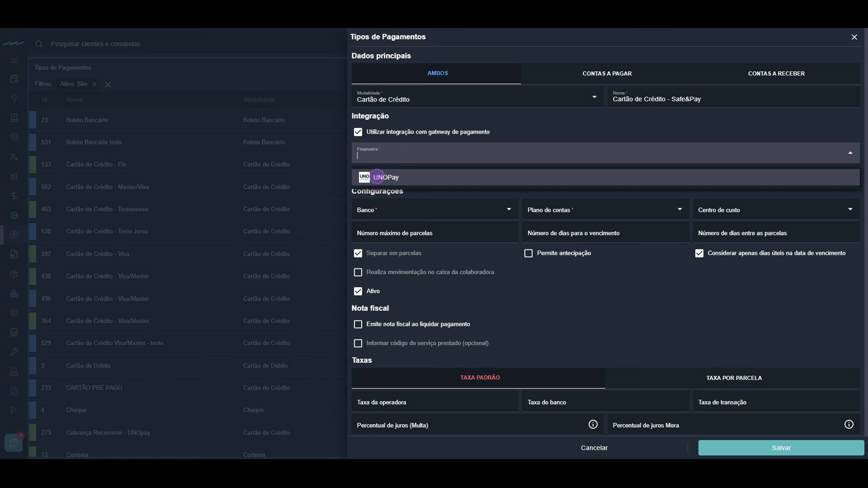Open the Modalidade dropdown
This screenshot has height=488, width=868.
(x=477, y=97)
